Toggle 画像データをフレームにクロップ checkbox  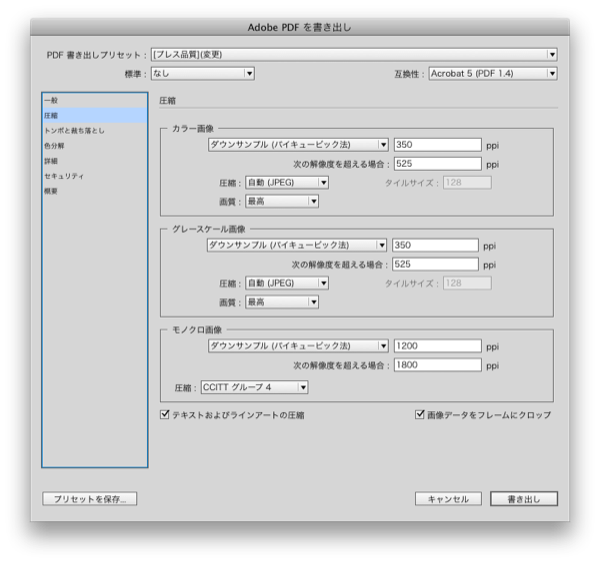point(420,414)
